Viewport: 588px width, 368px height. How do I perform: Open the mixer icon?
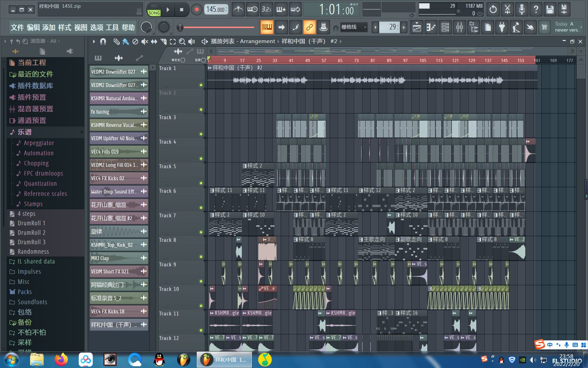460,27
